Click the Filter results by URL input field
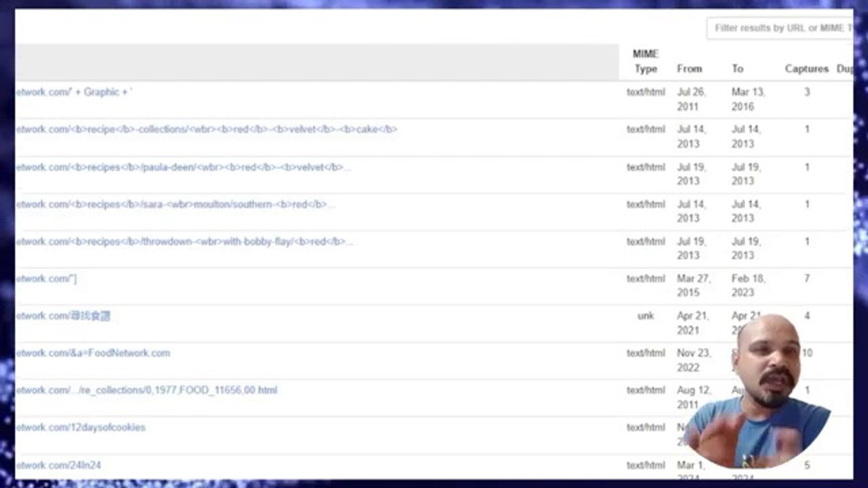Viewport: 868px width, 488px height. pos(787,28)
